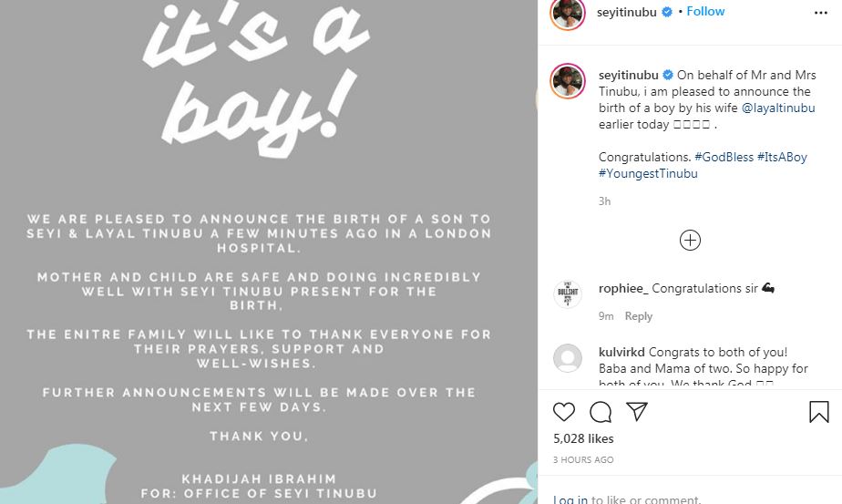Screen dimensions: 842x504
Task: Reply to rophiee_ comment
Action: 639,316
